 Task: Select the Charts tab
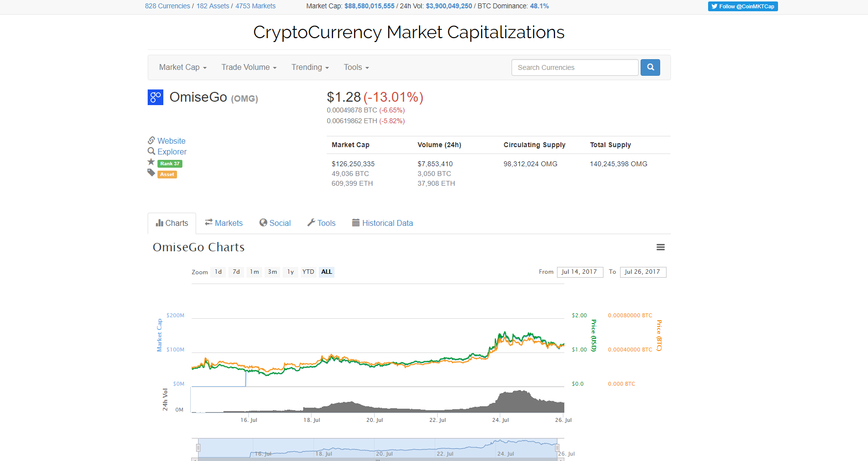click(172, 223)
